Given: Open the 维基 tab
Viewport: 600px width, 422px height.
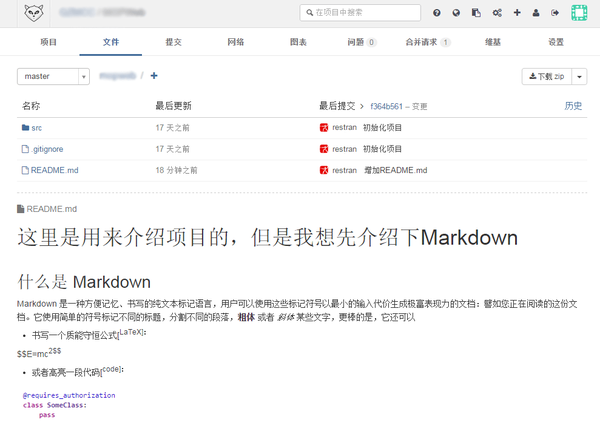Looking at the screenshot, I should pos(493,42).
